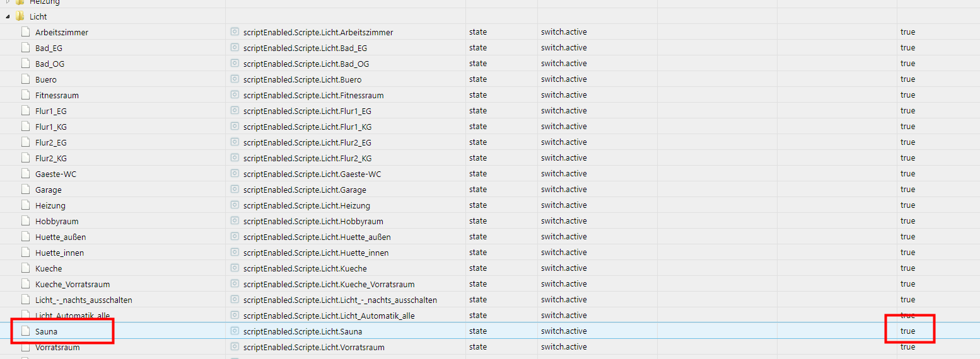Click ID text scriptEnabled.Scripte.Licht.Fitnessraum
The width and height of the screenshot is (980, 359).
[x=313, y=95]
